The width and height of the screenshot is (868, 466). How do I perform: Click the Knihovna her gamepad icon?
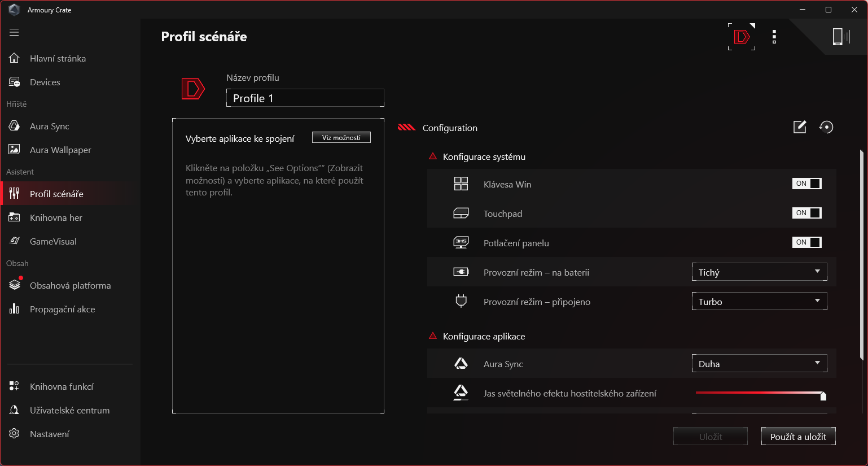click(x=15, y=217)
